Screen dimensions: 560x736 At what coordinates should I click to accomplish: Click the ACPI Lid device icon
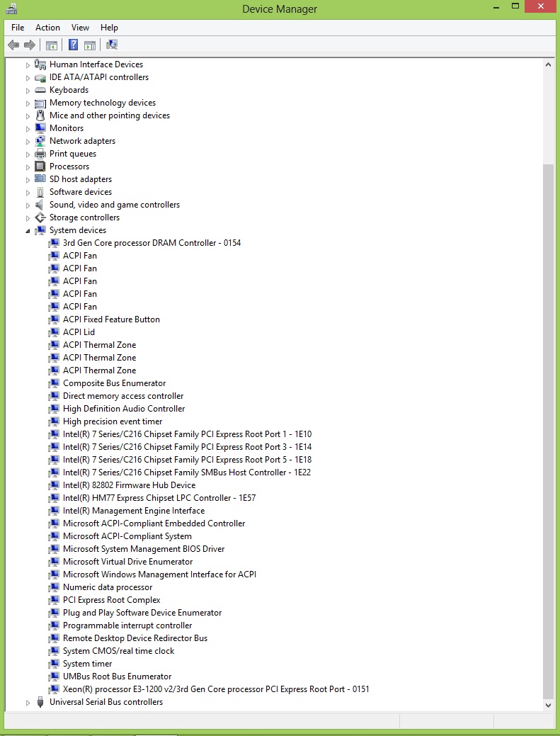54,332
